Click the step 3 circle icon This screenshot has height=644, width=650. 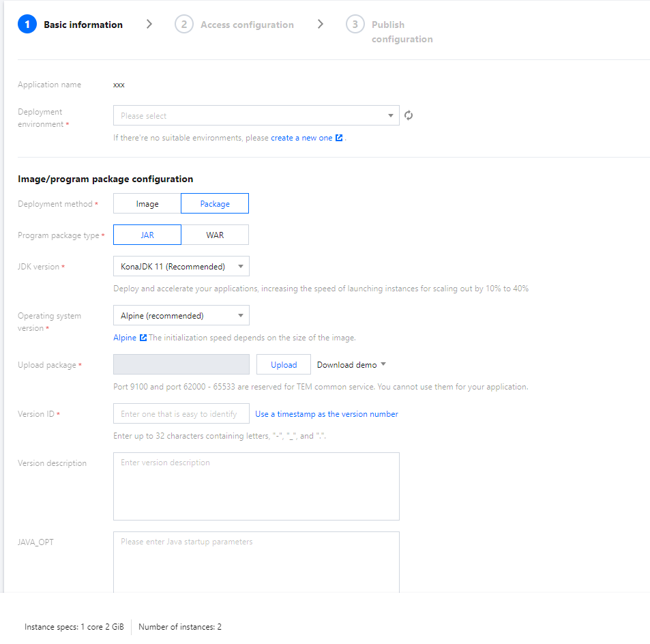click(355, 25)
